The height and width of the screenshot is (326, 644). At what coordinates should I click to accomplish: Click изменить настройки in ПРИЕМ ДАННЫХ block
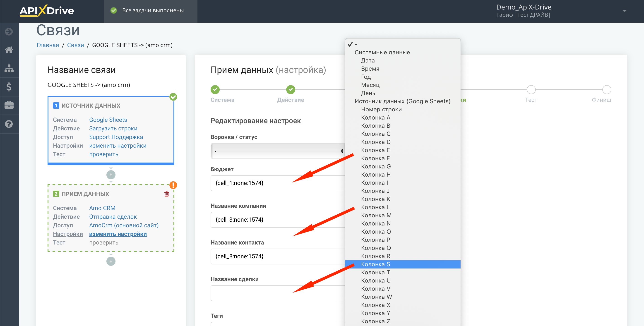click(x=118, y=234)
